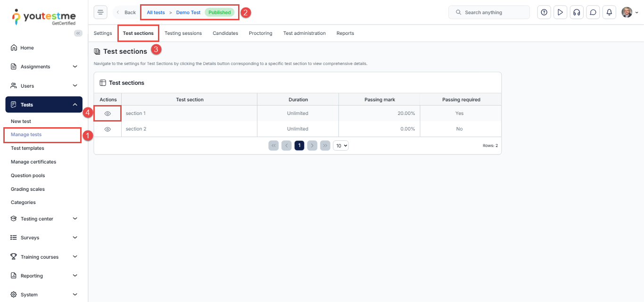The image size is (644, 302).
Task: View section 1 details eye icon
Action: click(107, 114)
